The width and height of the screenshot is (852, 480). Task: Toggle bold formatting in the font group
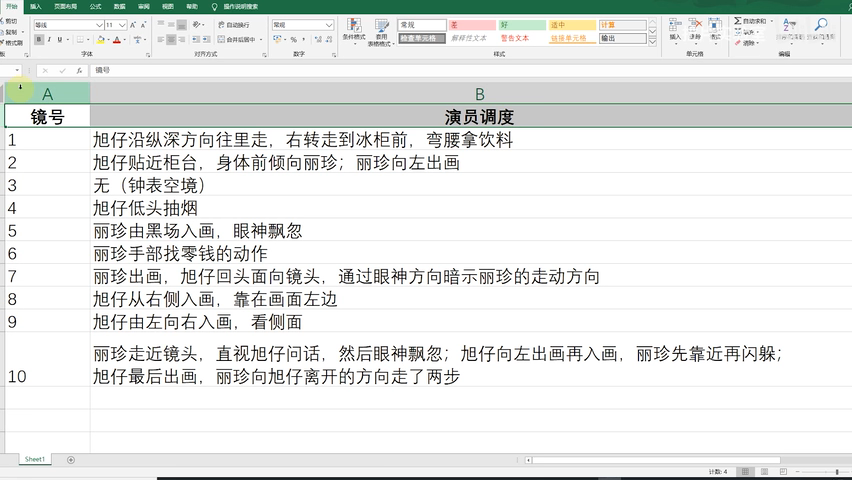(39, 39)
